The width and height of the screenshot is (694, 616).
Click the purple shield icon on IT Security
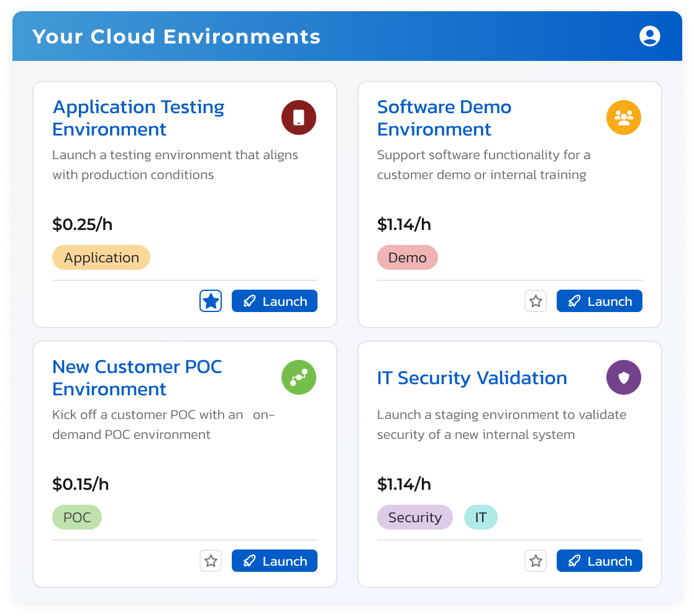[x=624, y=377]
